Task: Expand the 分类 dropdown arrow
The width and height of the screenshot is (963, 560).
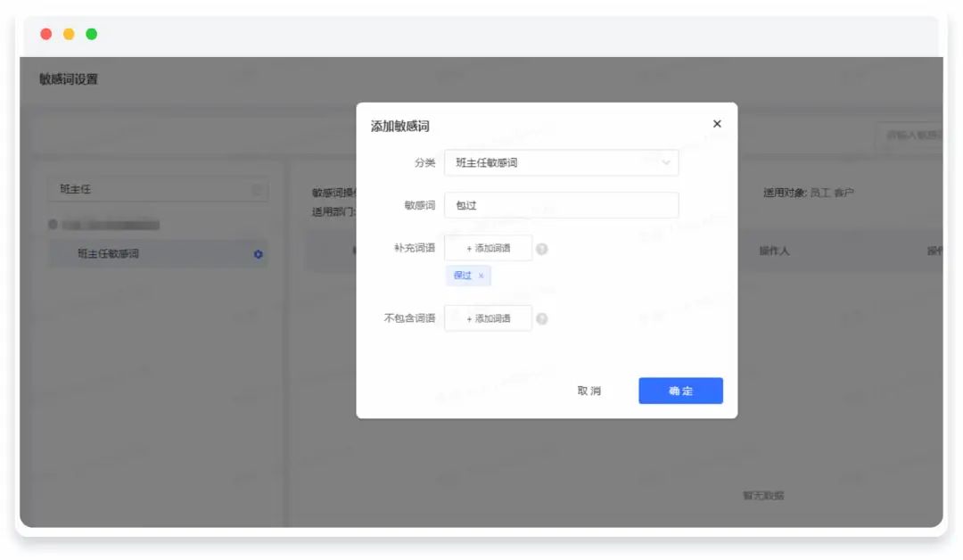Action: (x=665, y=163)
